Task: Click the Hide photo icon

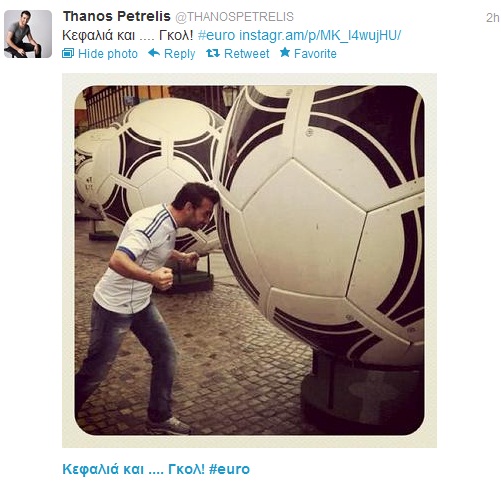Action: (x=68, y=53)
